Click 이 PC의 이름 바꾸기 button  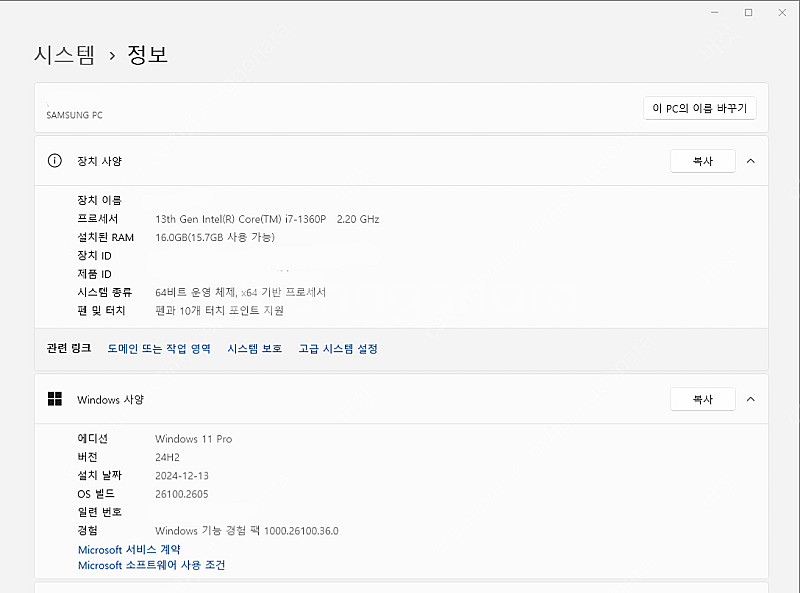(699, 108)
